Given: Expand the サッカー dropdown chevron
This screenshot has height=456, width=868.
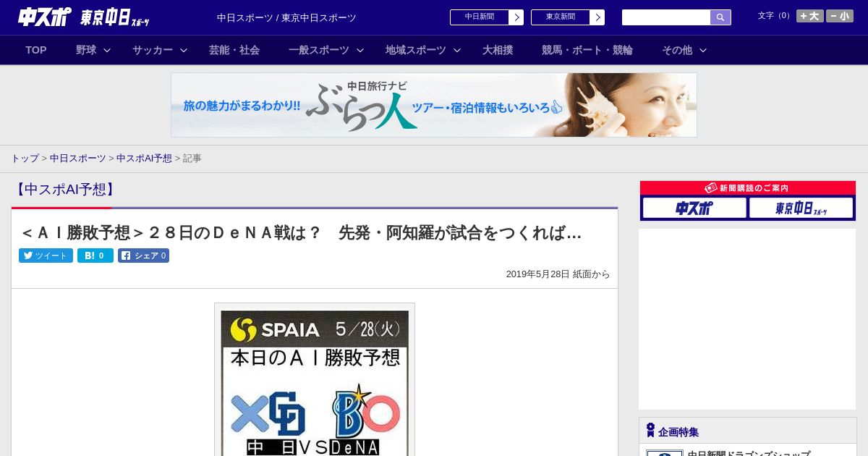Looking at the screenshot, I should (x=184, y=50).
